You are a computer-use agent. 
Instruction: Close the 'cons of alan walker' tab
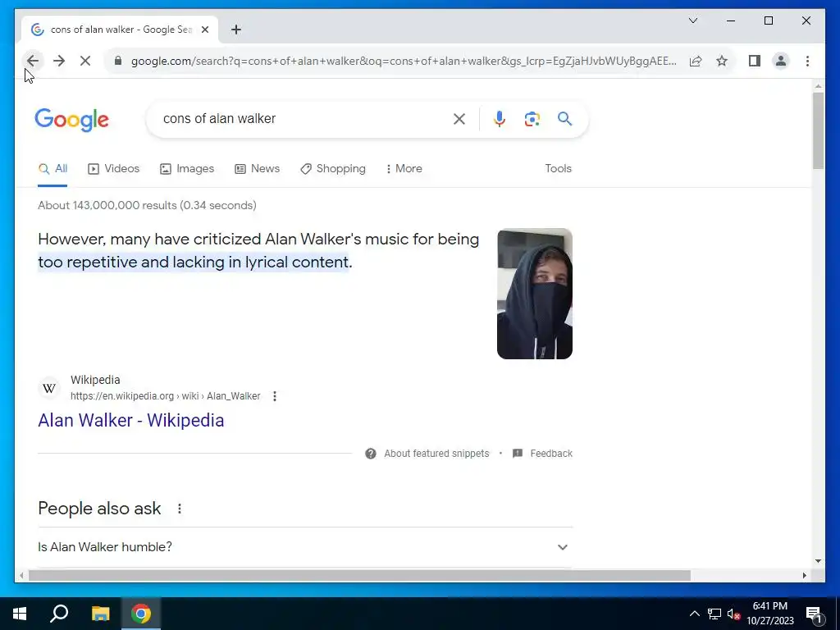click(204, 30)
